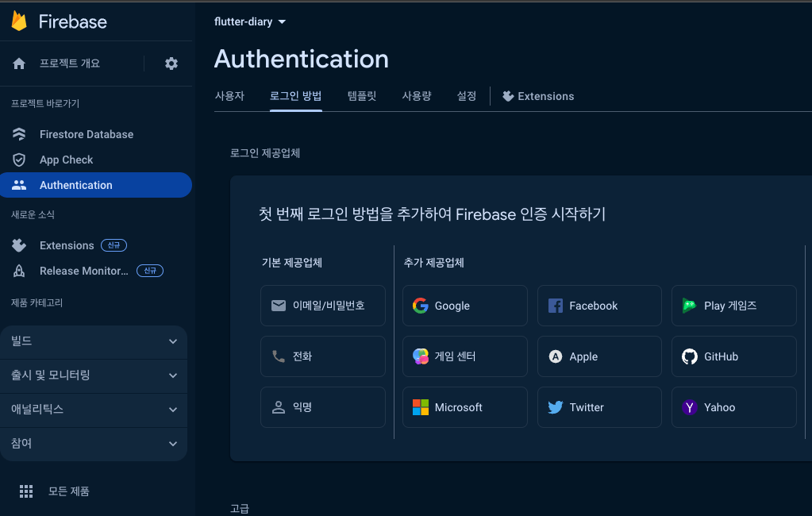Open Release Monitor... sidebar item
Screen dimensions: 812x516
point(84,271)
